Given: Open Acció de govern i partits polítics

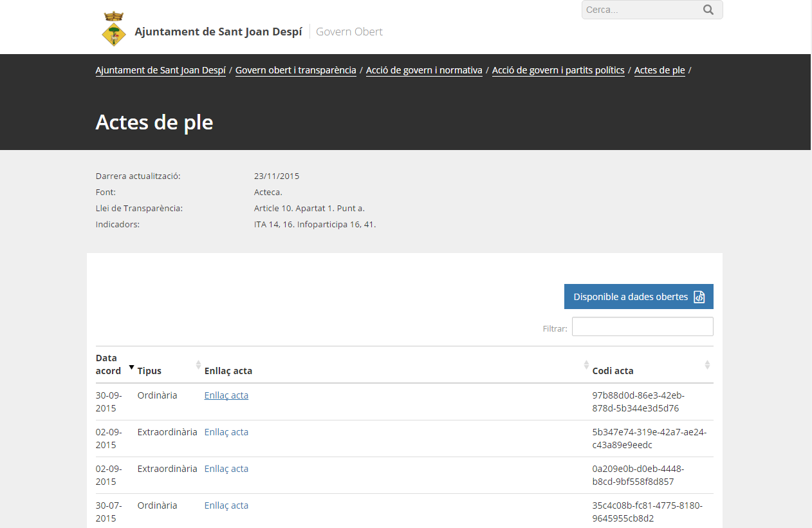Looking at the screenshot, I should [x=558, y=70].
